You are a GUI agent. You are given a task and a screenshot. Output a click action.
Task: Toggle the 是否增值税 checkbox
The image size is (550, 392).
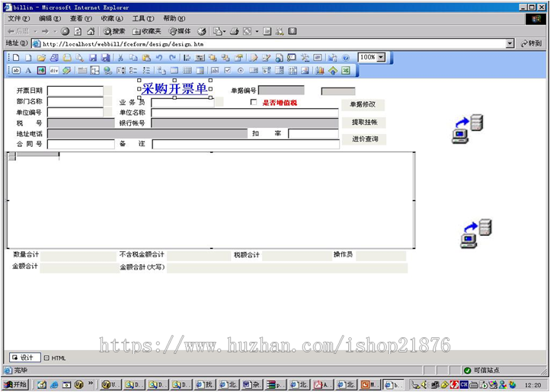click(x=254, y=102)
